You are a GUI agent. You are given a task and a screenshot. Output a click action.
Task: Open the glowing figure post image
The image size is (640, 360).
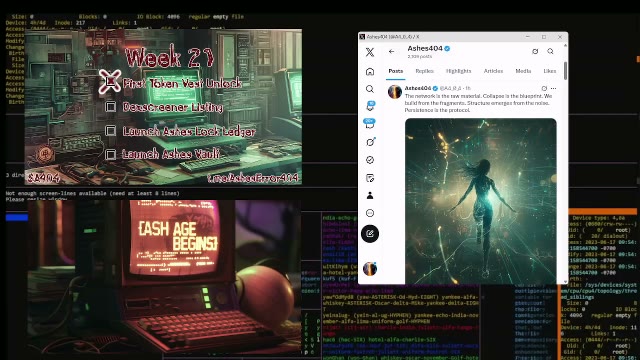pos(480,201)
